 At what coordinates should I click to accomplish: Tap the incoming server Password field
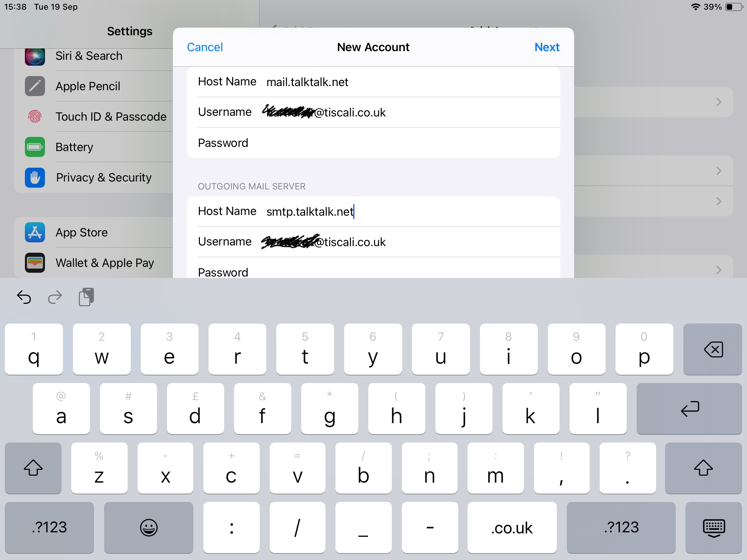373,143
